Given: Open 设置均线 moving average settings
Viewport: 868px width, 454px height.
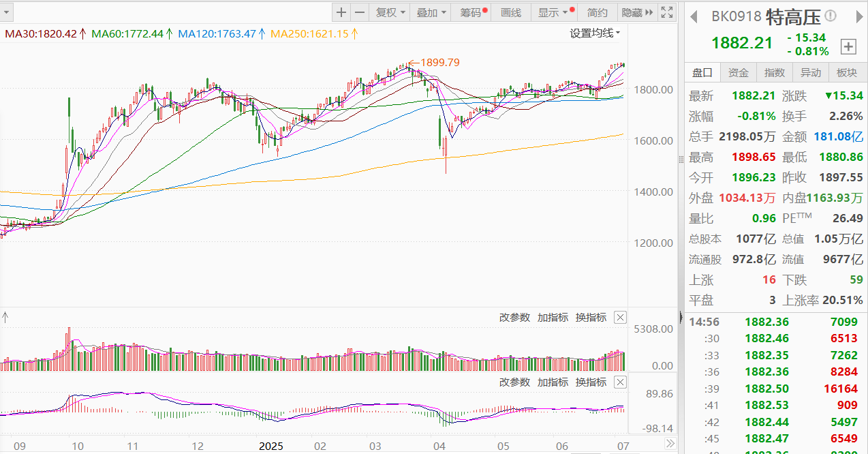Looking at the screenshot, I should point(595,33).
